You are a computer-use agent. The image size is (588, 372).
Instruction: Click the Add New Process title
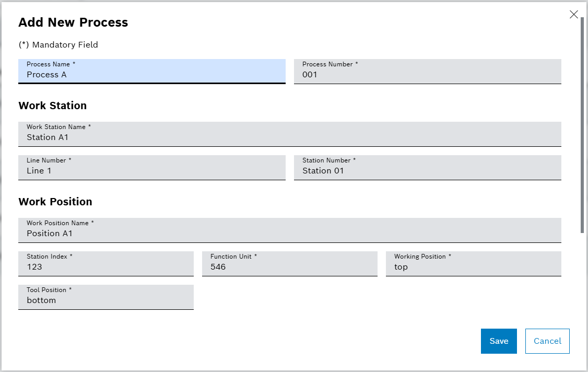point(73,22)
